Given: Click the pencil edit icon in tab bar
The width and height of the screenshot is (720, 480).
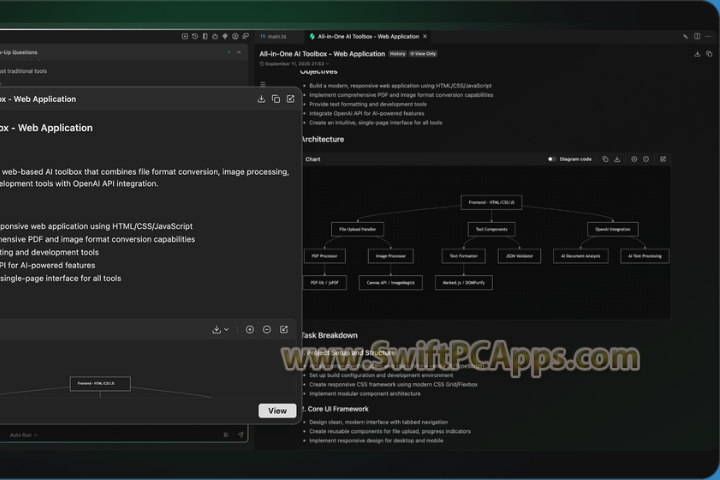Looking at the screenshot, I should tap(686, 36).
